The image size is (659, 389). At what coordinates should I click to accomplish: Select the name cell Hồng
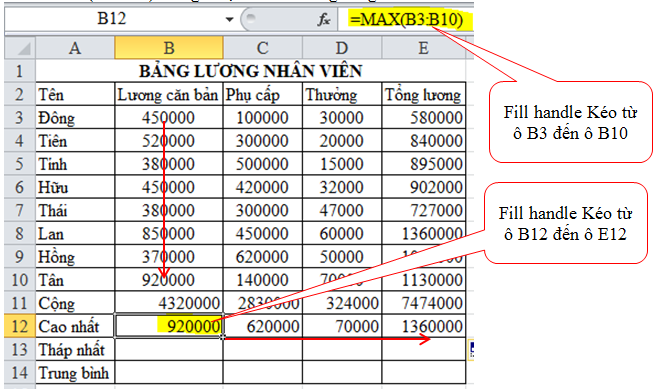(x=75, y=257)
